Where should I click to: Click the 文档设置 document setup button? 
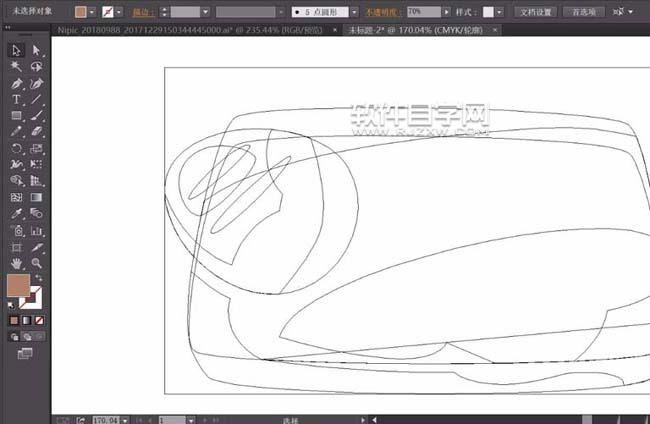coord(535,12)
